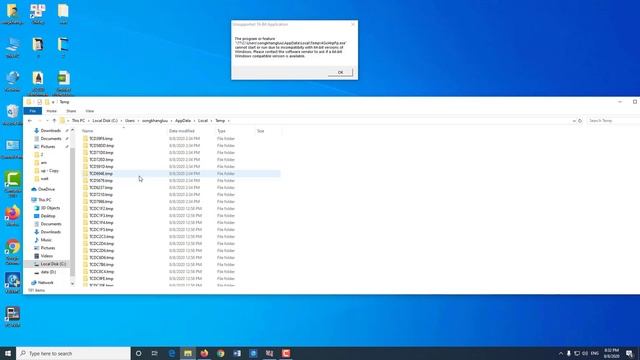Open Desktop in the navigation pane
Screen dimensions: 640x360
coord(48,216)
